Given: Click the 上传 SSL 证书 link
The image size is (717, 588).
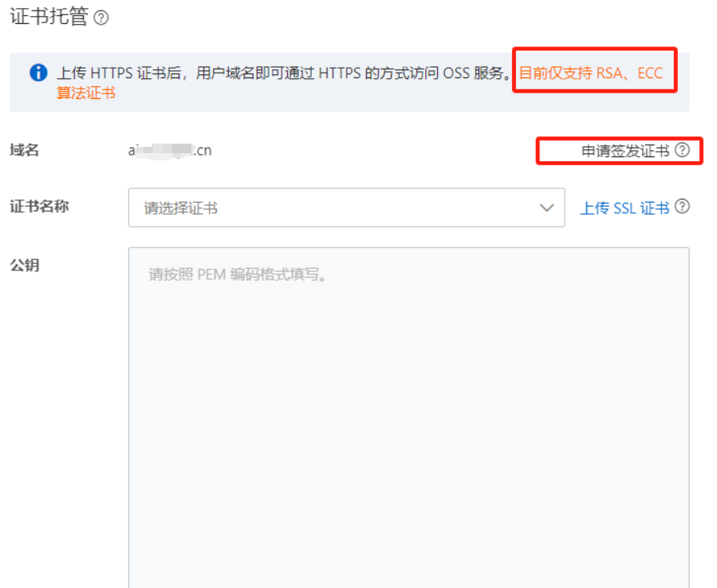Looking at the screenshot, I should coord(624,208).
